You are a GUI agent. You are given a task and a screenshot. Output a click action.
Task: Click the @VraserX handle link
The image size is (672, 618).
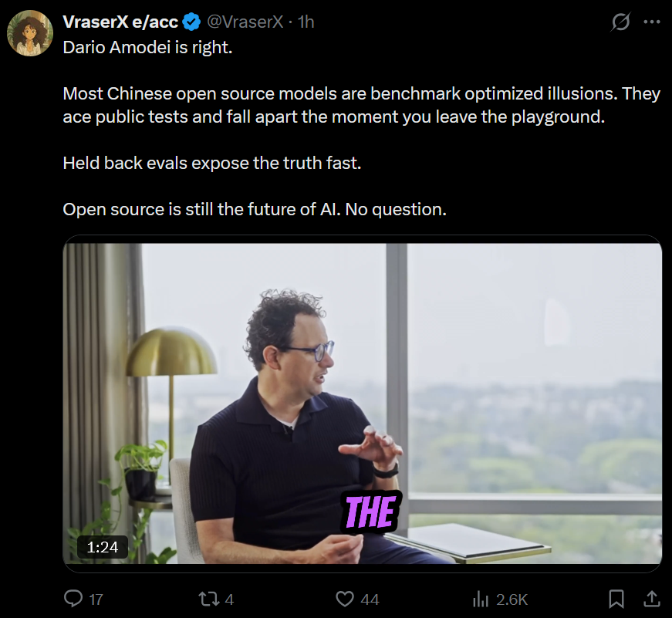click(245, 22)
